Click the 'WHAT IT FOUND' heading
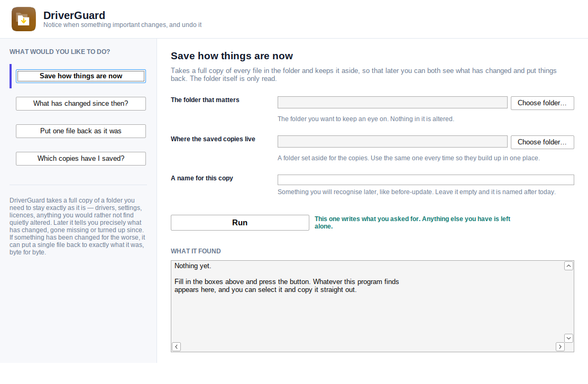Image resolution: width=588 pixels, height=384 pixels. [x=196, y=251]
